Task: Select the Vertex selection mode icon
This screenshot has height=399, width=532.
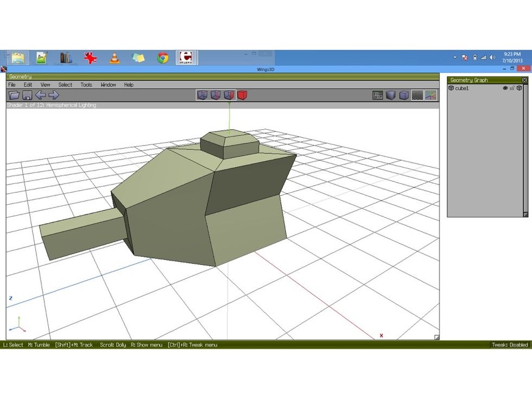Action: tap(204, 94)
